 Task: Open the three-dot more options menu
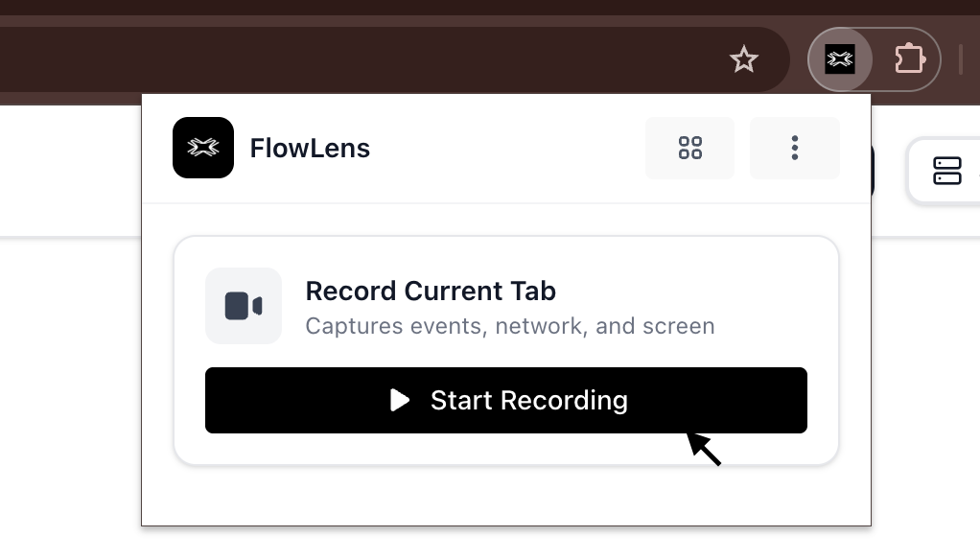coord(794,148)
